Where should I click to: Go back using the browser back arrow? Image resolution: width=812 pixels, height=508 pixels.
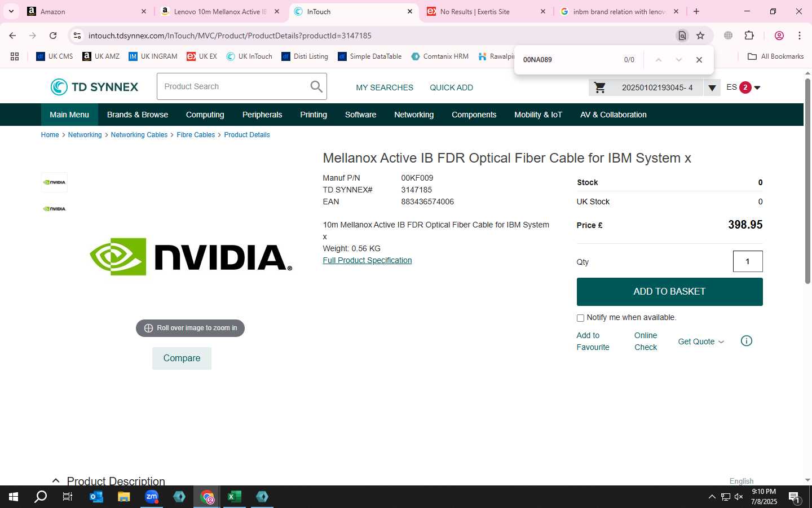pyautogui.click(x=12, y=36)
